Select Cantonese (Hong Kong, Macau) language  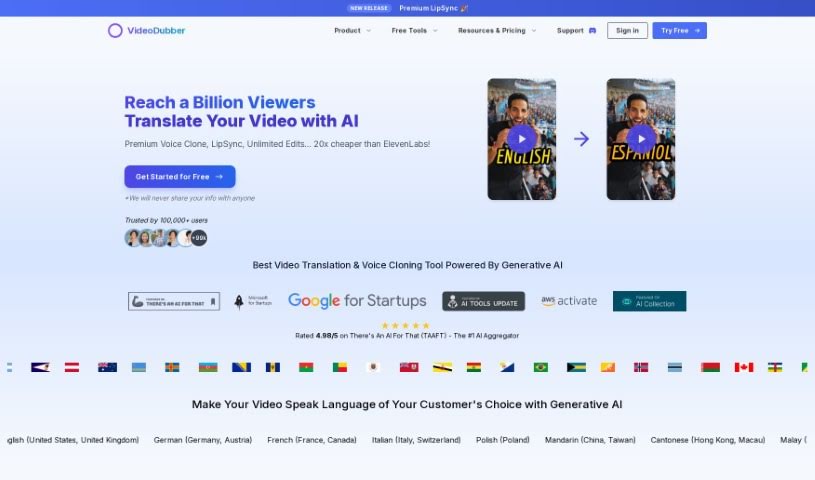pos(708,440)
